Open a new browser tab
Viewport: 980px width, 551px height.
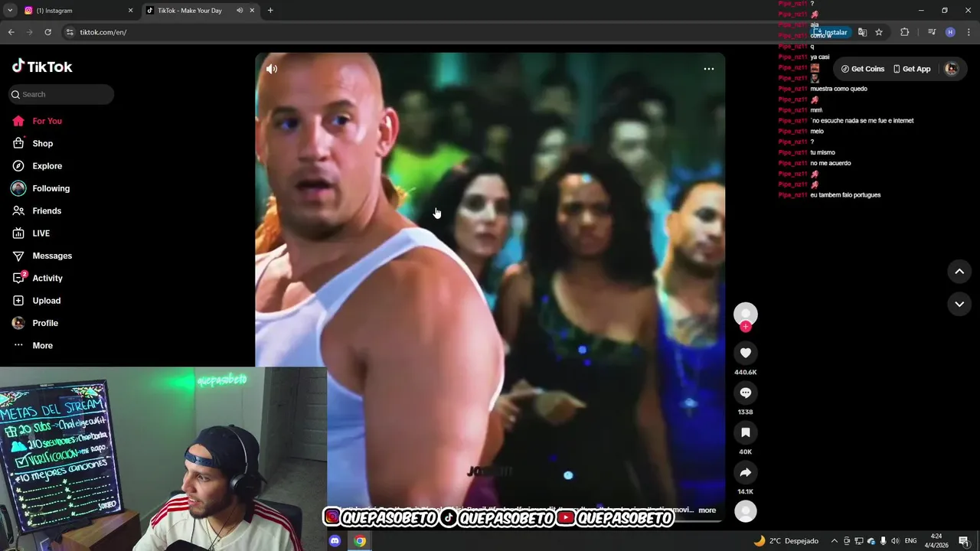point(270,11)
